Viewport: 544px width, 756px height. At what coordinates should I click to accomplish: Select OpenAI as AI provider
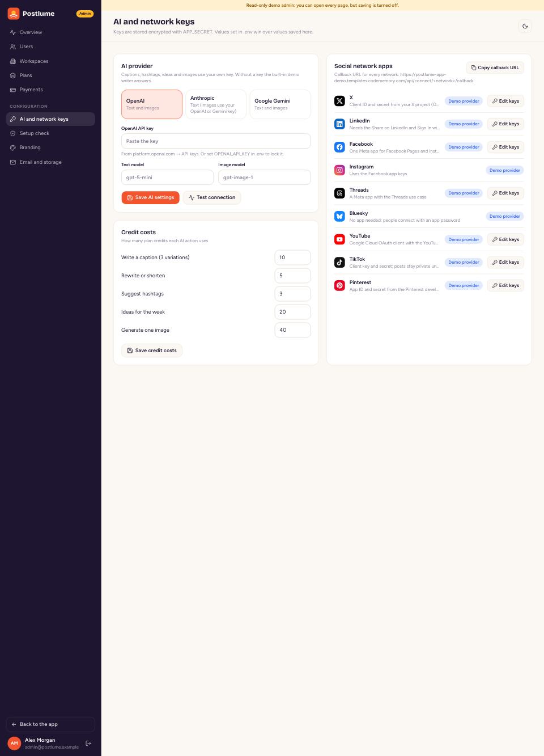[152, 104]
